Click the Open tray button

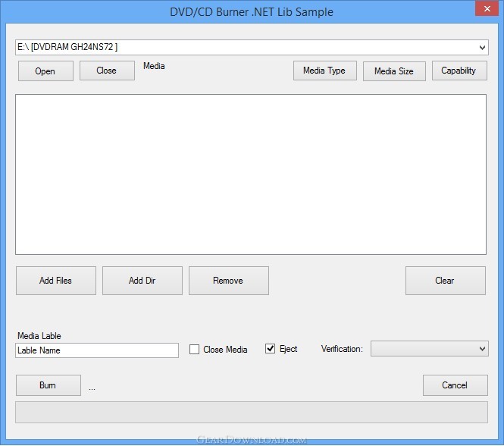pyautogui.click(x=45, y=71)
